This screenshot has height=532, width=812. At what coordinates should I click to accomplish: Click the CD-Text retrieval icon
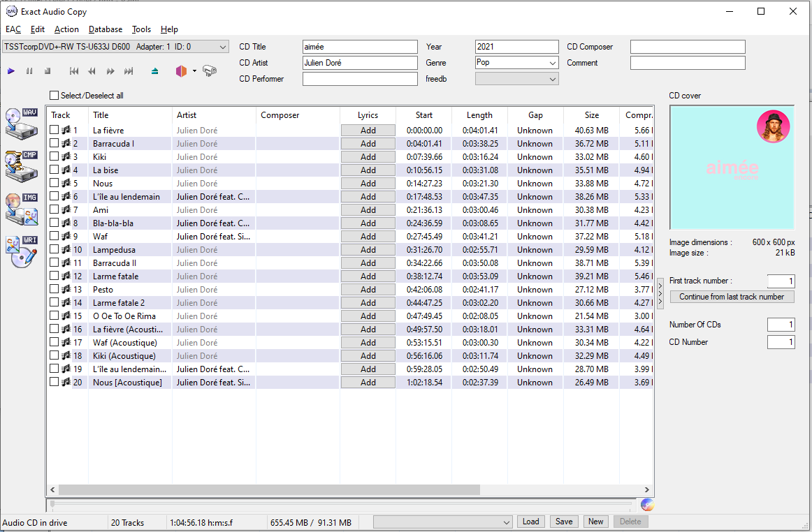coord(209,71)
